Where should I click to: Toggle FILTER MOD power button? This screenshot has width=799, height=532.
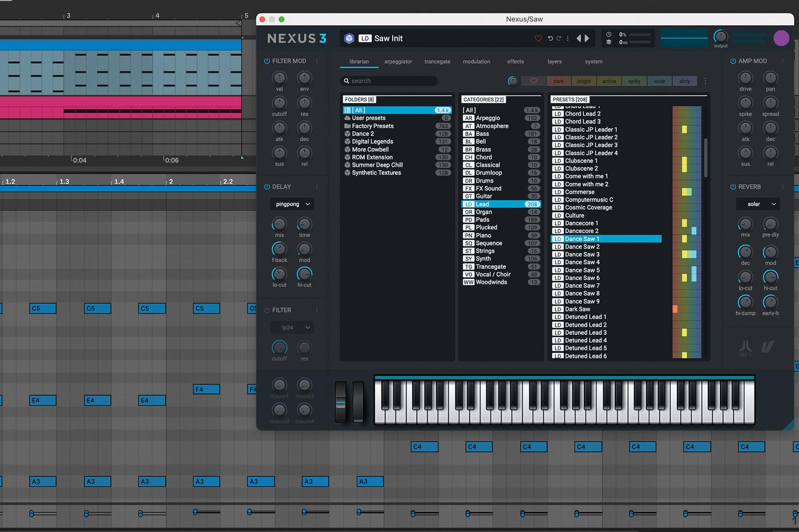[x=267, y=61]
